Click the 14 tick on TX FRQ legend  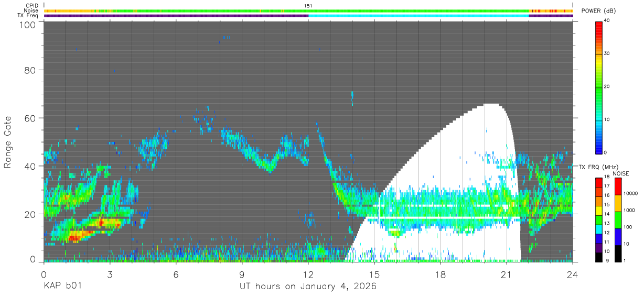pyautogui.click(x=607, y=214)
